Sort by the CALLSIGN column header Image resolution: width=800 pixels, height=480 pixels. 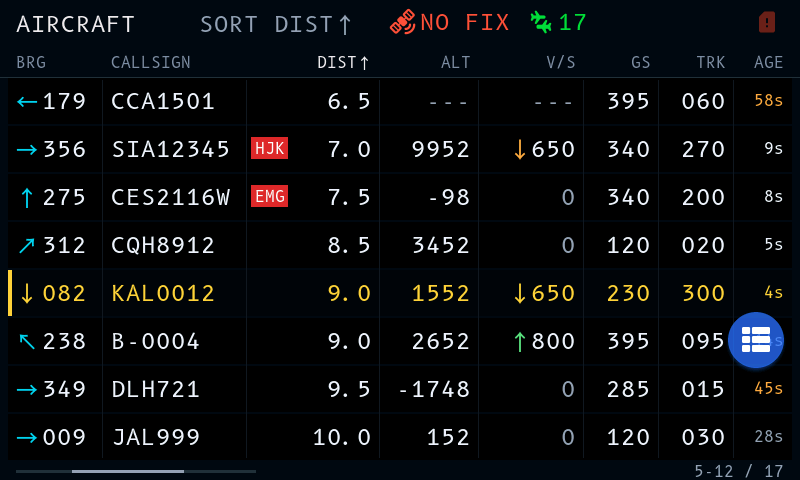pos(151,62)
